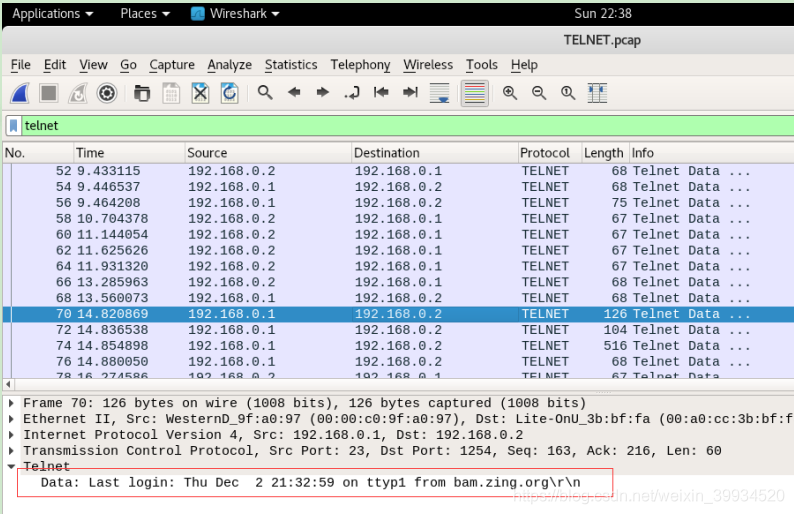794x514 pixels.
Task: Open the Telephony menu
Action: coord(360,65)
